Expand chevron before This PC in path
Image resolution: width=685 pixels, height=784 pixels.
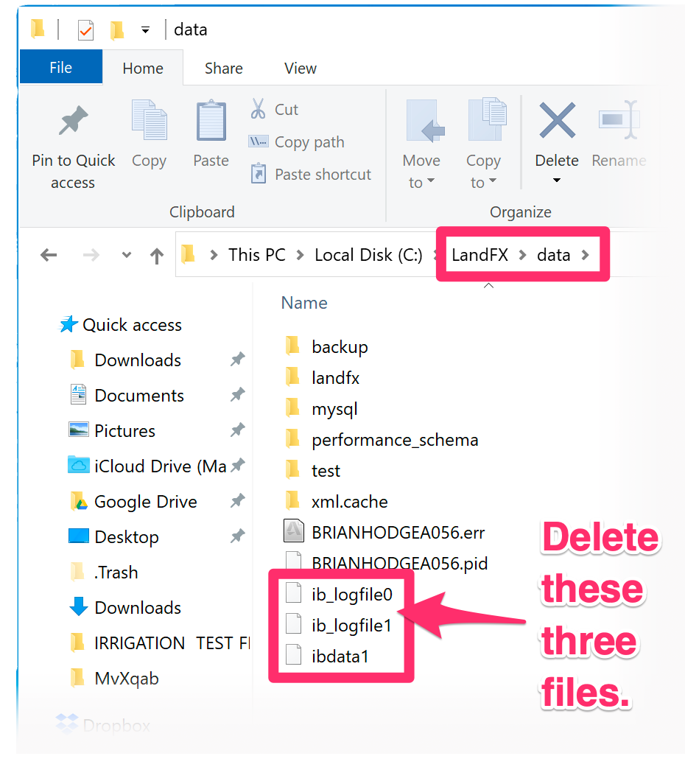point(214,255)
